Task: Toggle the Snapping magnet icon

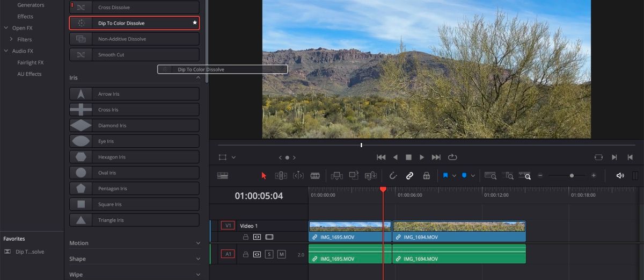Action: 392,176
